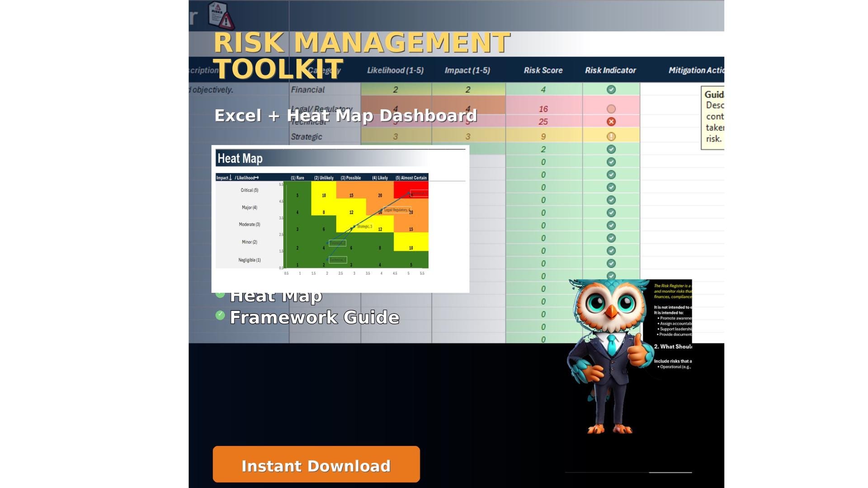Click the '2. What Should' heading in guide panel
Viewport: 868px width, 488px height.
(673, 347)
